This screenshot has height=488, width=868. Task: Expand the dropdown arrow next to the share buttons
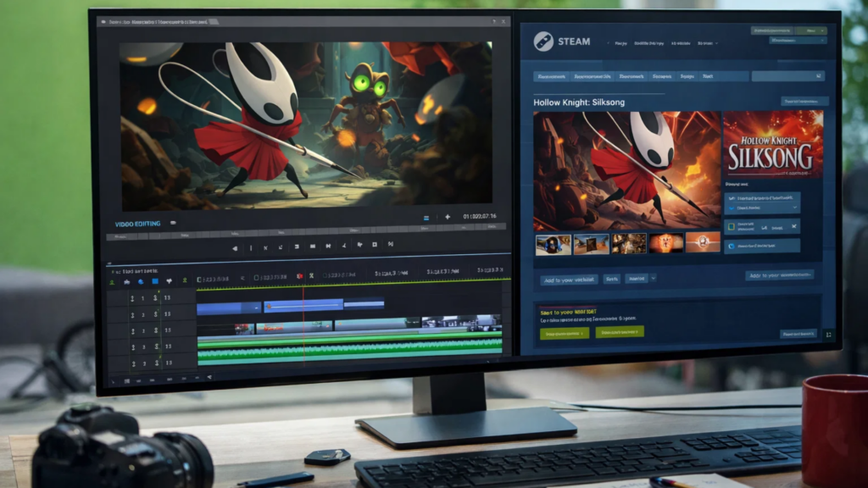point(654,278)
